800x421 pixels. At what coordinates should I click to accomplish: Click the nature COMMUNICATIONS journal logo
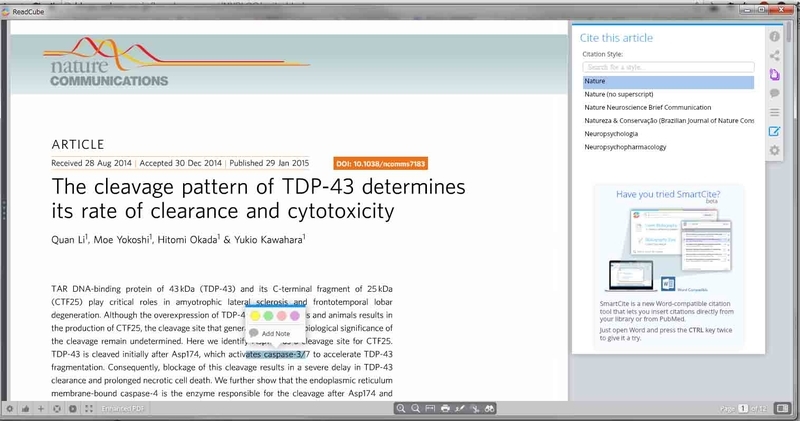coord(176,61)
